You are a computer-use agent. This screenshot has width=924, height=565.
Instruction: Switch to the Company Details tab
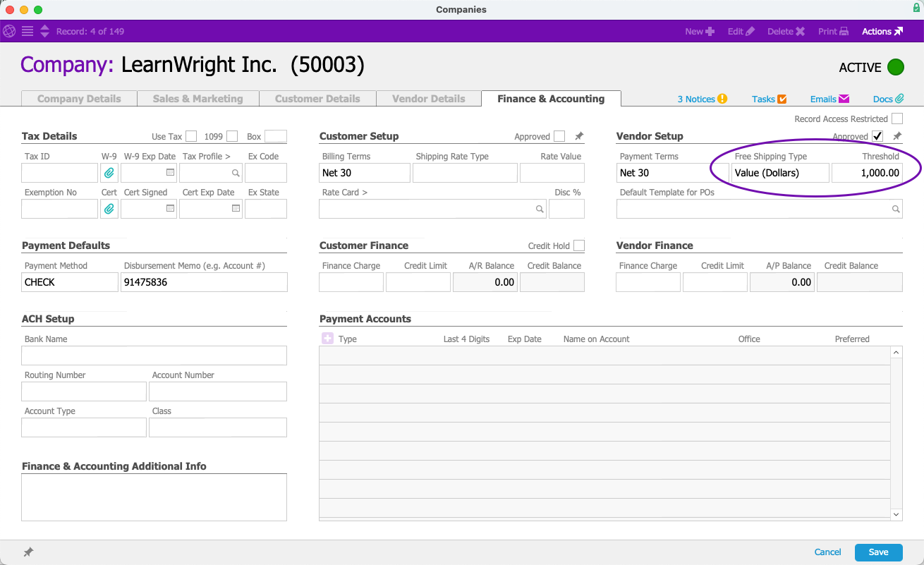tap(79, 99)
